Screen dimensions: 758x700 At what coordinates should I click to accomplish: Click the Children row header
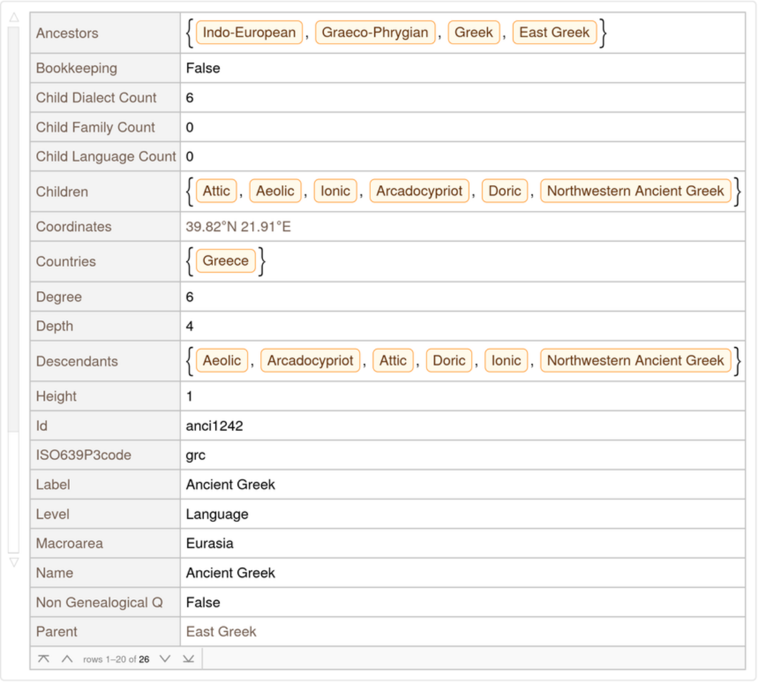coord(62,192)
